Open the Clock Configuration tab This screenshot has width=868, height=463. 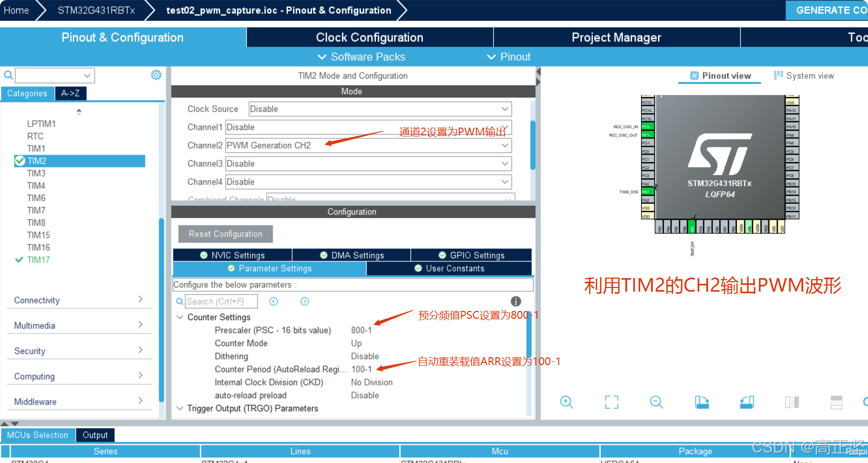370,37
